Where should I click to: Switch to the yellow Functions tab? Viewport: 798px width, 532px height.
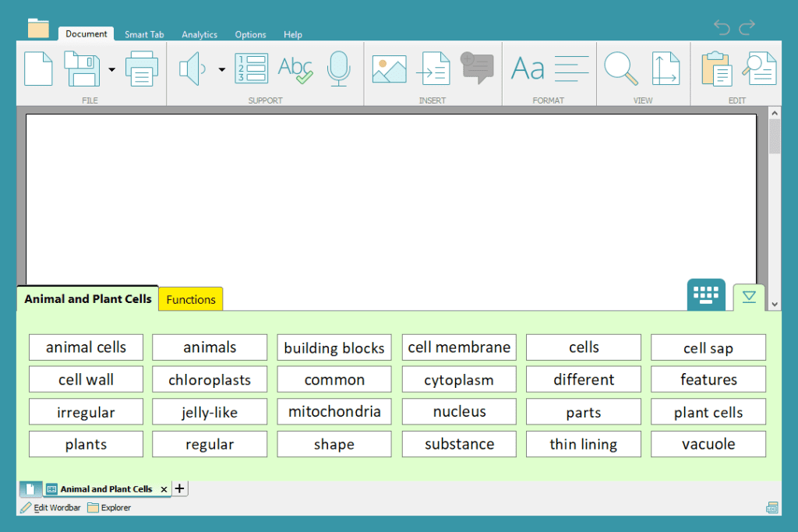coord(191,300)
